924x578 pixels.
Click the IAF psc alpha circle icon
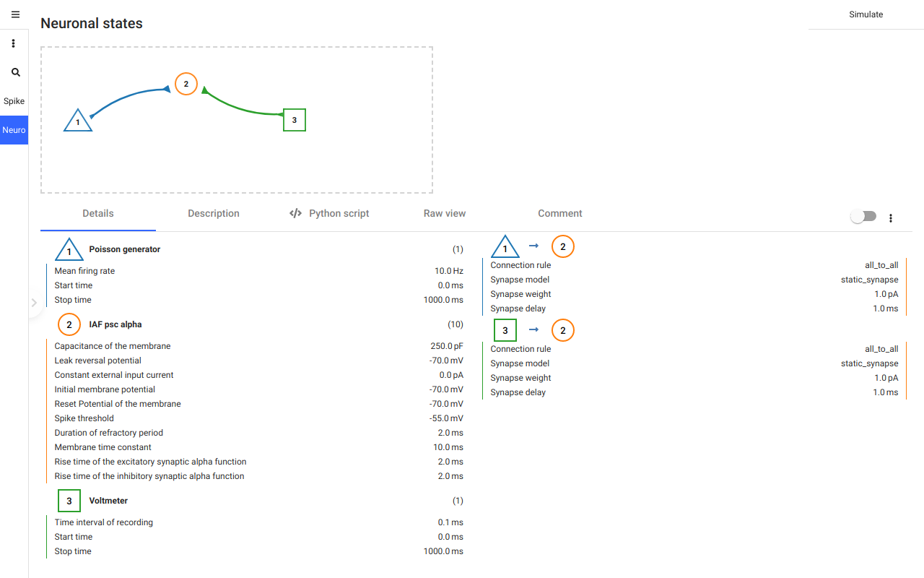coord(69,325)
